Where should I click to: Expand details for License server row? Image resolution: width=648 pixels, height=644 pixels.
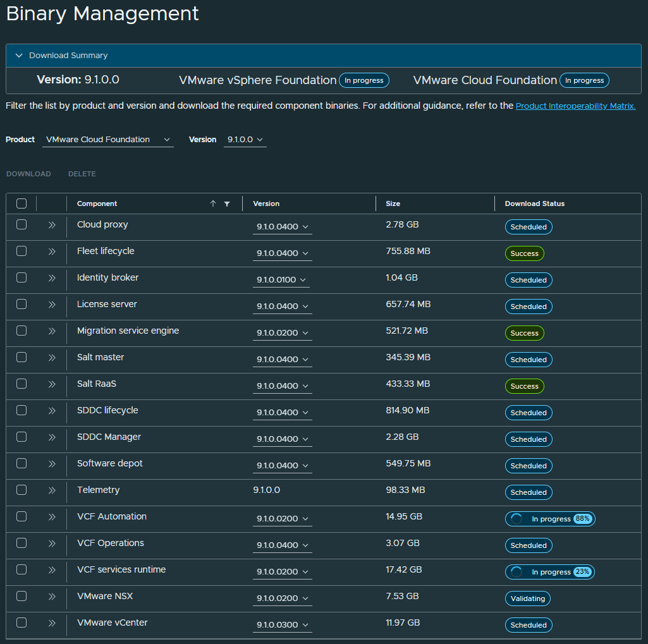[x=52, y=305]
